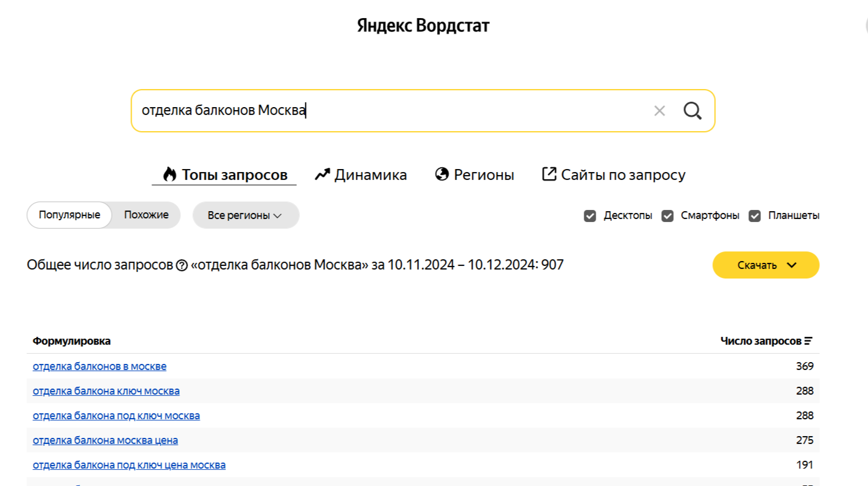Click the globe icon of Регионы

442,174
